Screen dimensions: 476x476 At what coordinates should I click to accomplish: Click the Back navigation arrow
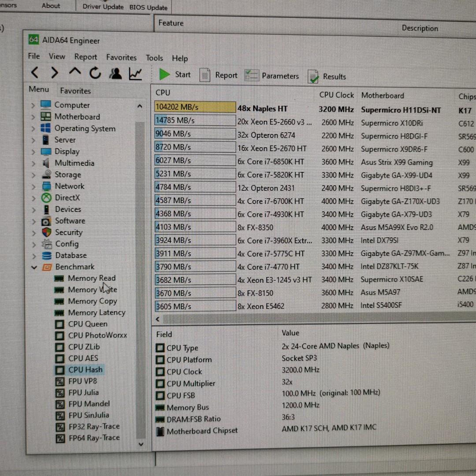click(35, 73)
